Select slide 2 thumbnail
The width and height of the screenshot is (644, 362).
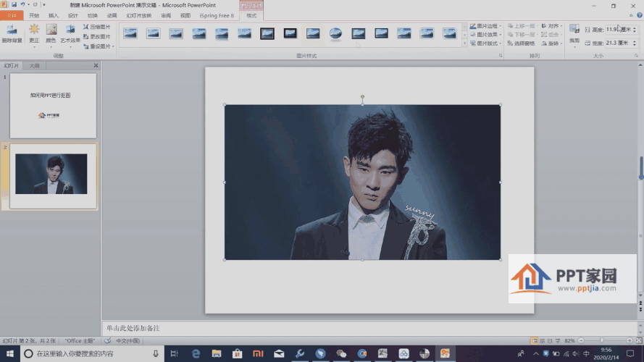(53, 176)
